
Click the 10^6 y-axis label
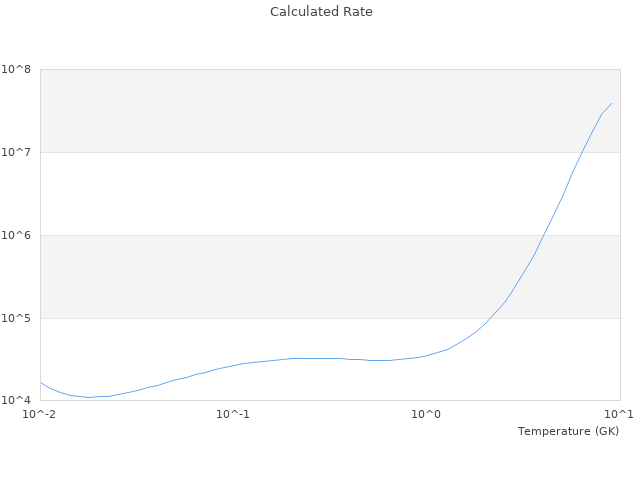click(16, 235)
